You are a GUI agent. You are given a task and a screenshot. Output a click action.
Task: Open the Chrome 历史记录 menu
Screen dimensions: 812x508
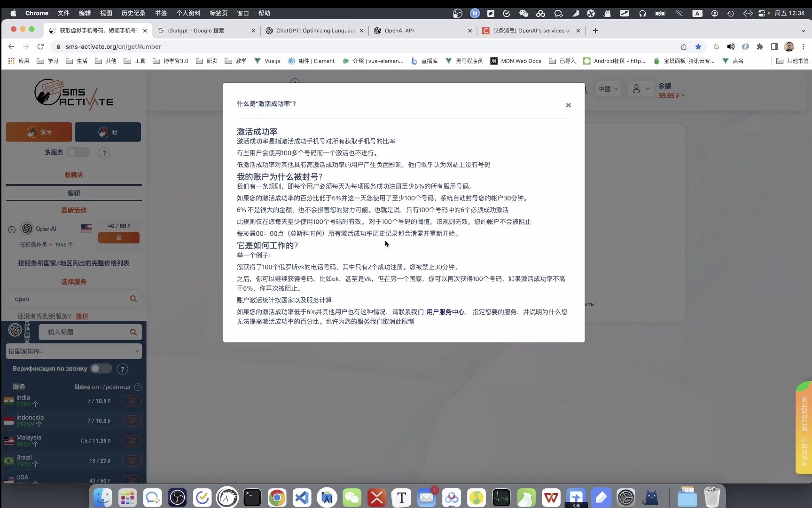point(133,13)
